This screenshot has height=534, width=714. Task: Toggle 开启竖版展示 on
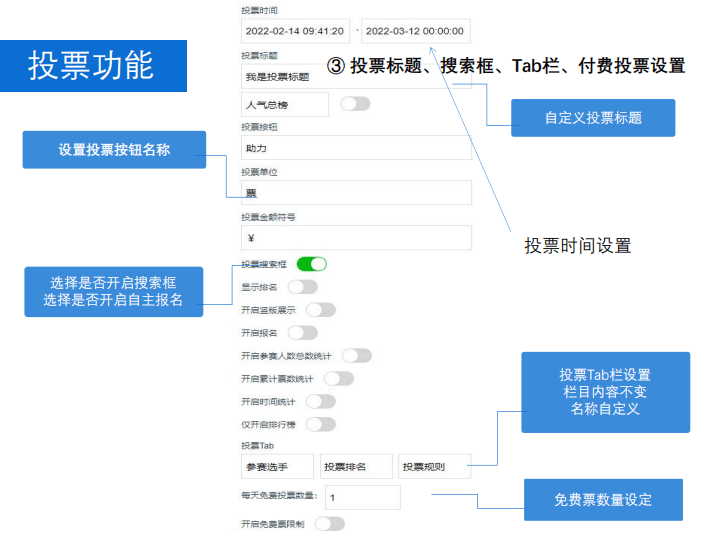click(x=320, y=310)
